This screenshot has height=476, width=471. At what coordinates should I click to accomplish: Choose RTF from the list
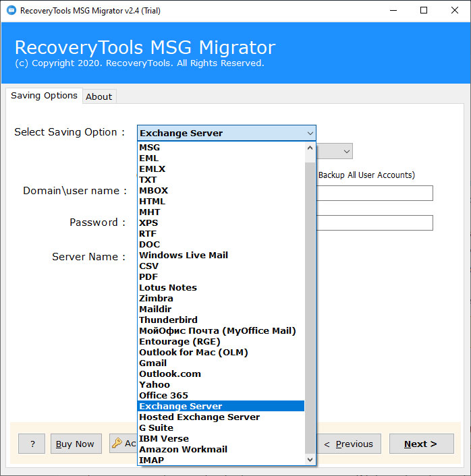[x=221, y=234]
